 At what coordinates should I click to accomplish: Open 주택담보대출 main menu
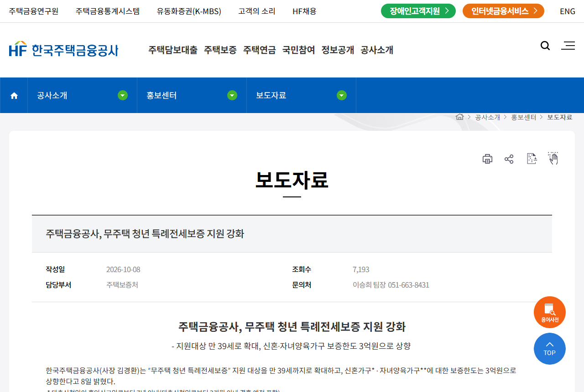173,50
